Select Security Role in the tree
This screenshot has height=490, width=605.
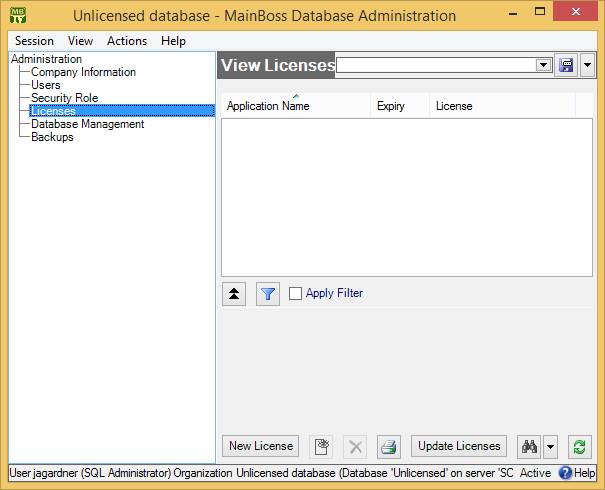point(64,98)
